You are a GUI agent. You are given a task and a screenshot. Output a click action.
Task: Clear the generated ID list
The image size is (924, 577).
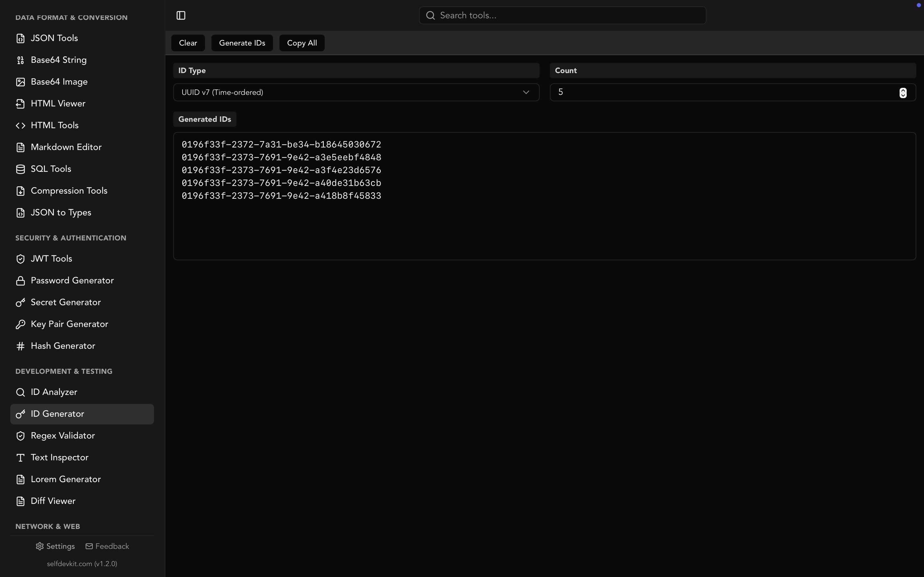click(x=188, y=43)
